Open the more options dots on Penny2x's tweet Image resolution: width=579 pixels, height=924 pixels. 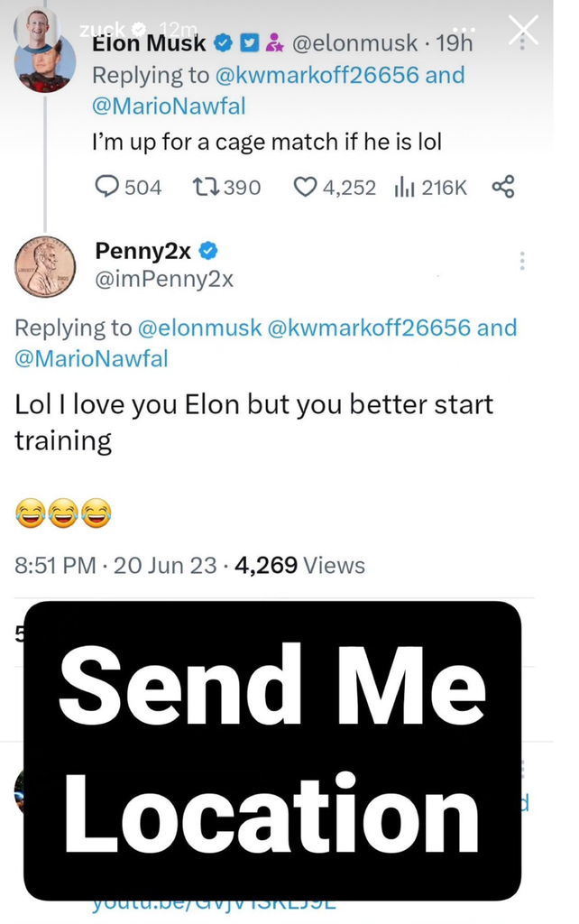[x=521, y=262]
